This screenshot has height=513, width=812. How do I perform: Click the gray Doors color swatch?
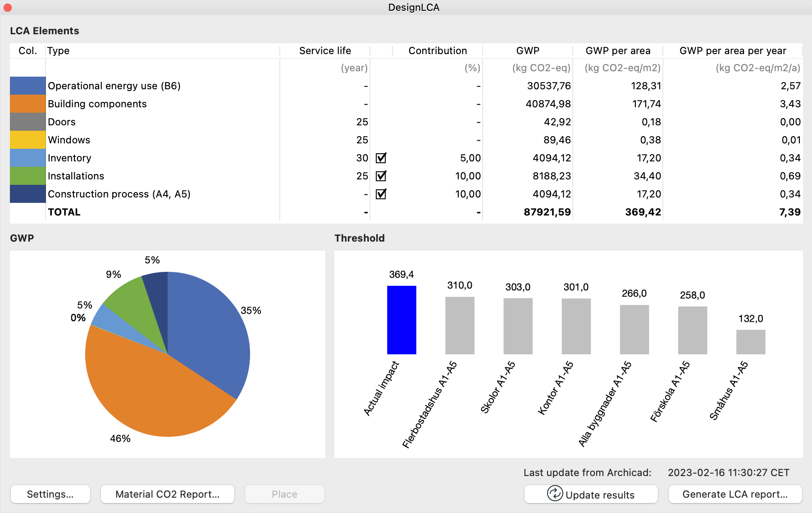point(28,122)
